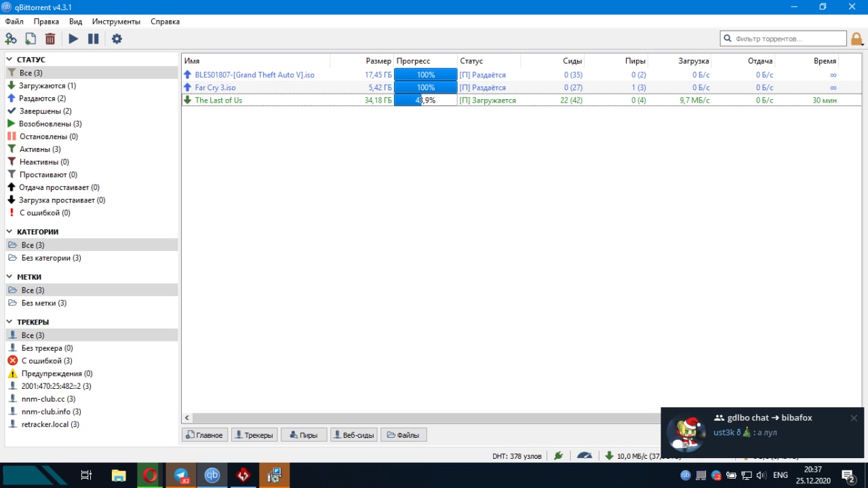
Task: Open Telegram from the Windows taskbar
Action: 181,475
